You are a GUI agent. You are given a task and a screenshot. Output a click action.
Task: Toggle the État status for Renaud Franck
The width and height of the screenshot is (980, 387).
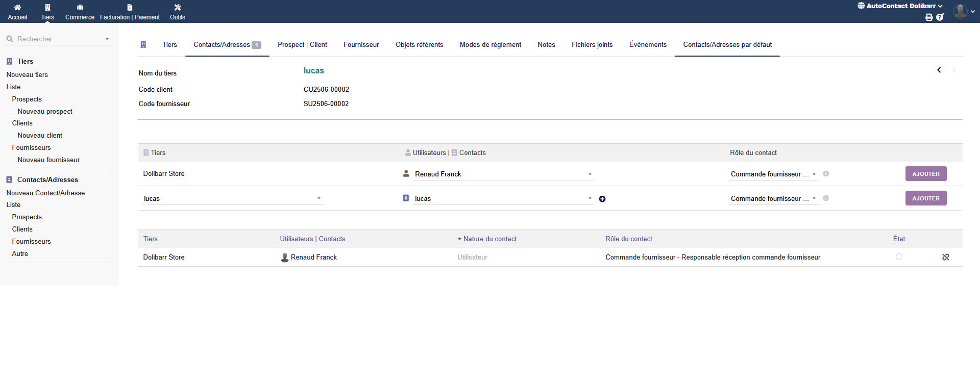pos(899,257)
